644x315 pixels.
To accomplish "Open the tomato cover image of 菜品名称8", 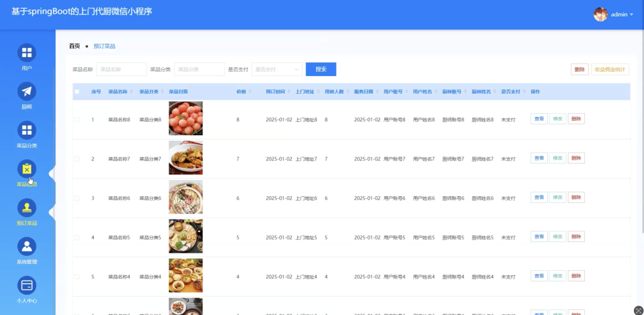I will pyautogui.click(x=186, y=118).
